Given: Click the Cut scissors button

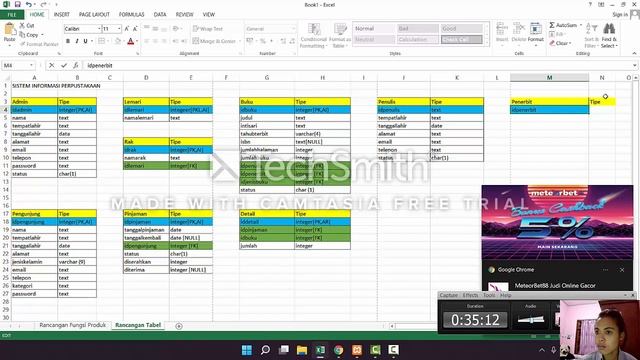Looking at the screenshot, I should click(27, 25).
